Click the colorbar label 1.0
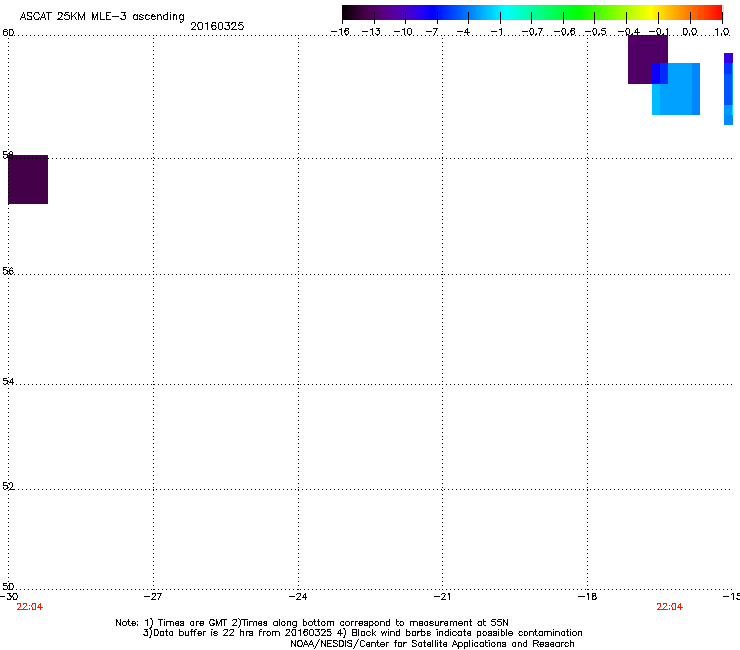Image resolution: width=740 pixels, height=650 pixels. (722, 32)
